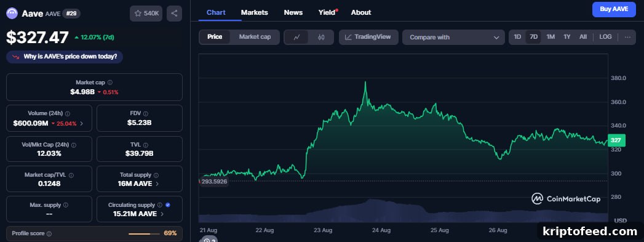Open the Compare with dropdown
The width and height of the screenshot is (644, 242).
(453, 38)
